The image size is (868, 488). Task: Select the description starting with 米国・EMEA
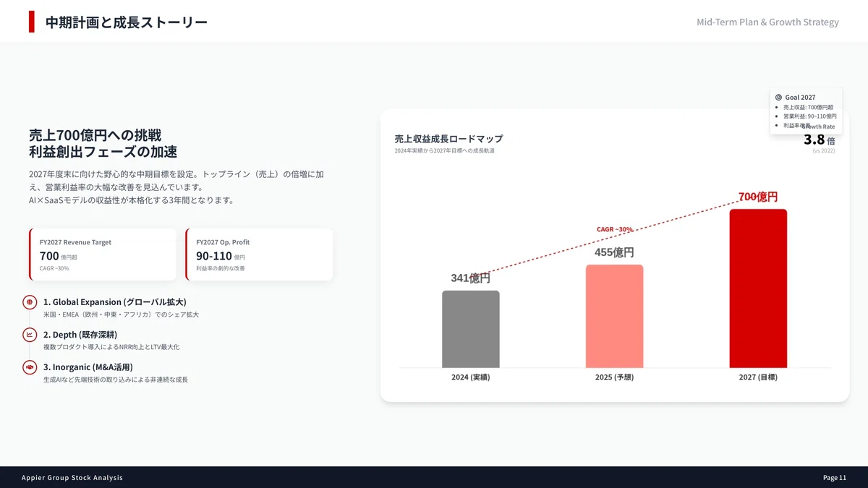click(x=121, y=315)
